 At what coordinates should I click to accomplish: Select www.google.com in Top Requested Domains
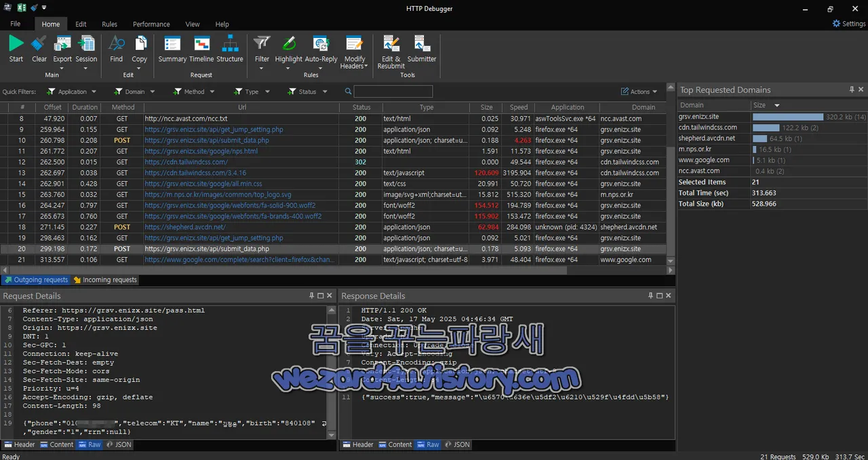click(704, 160)
